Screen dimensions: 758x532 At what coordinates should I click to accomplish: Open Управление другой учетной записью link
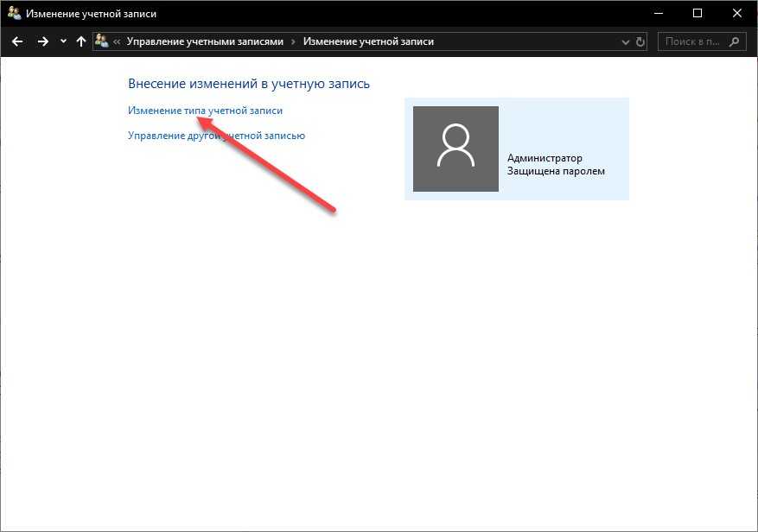(217, 136)
